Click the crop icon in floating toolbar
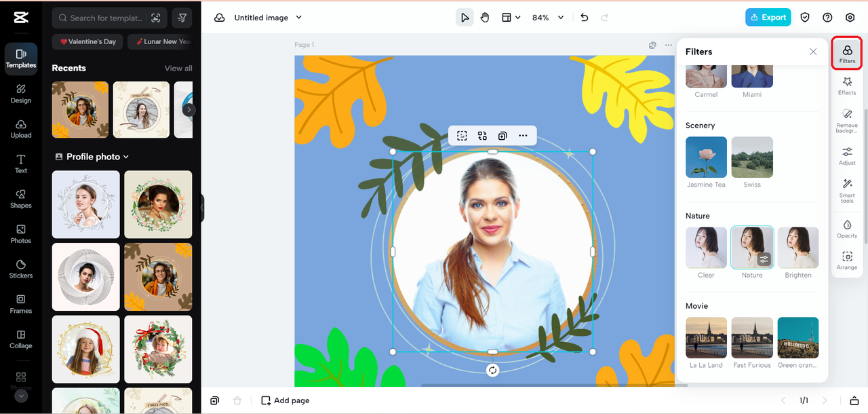Image resolution: width=868 pixels, height=414 pixels. click(462, 136)
